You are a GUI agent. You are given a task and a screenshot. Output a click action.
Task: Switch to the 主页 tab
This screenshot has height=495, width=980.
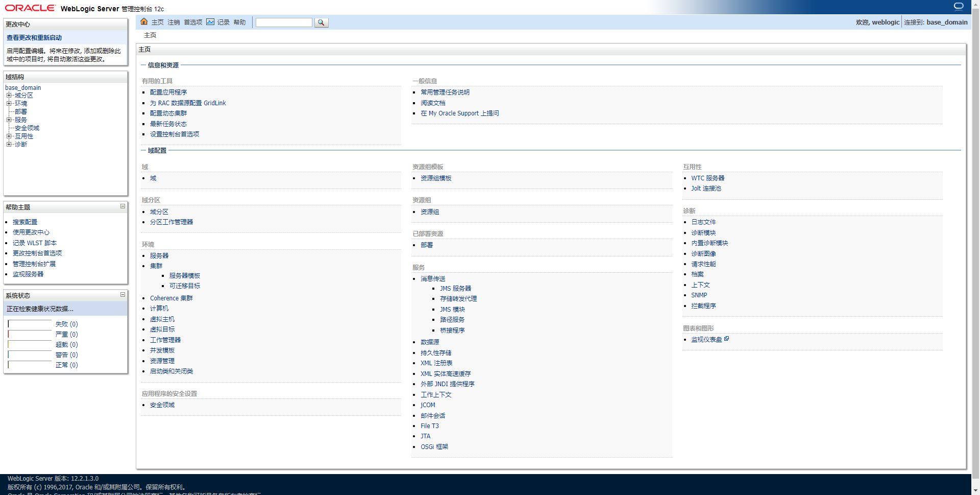click(150, 35)
